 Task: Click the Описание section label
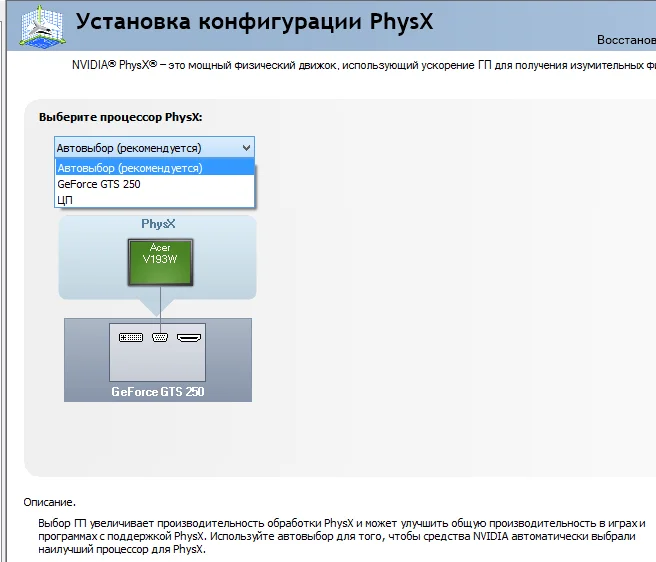(49, 502)
